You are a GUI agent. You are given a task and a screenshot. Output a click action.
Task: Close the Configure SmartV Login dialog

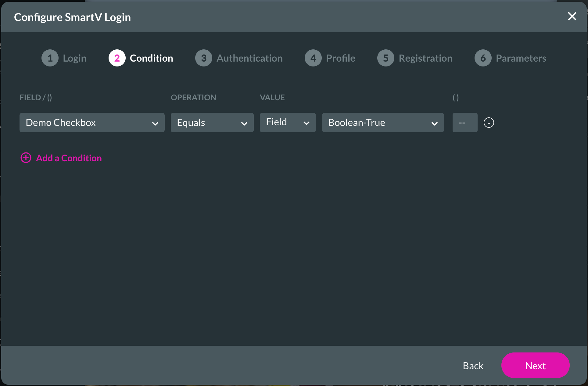pos(572,16)
